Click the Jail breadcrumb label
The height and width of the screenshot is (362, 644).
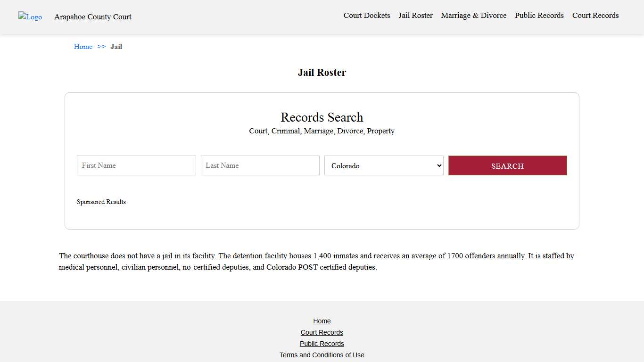pyautogui.click(x=116, y=46)
